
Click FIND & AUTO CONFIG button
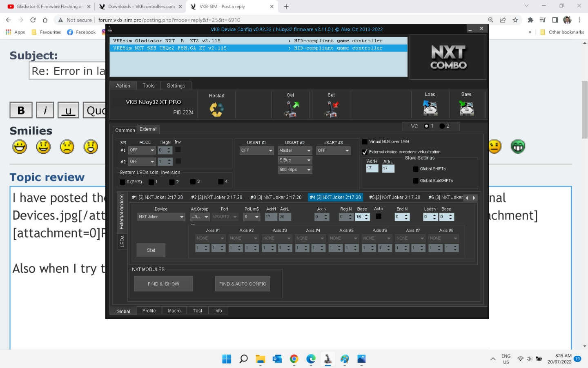click(243, 284)
